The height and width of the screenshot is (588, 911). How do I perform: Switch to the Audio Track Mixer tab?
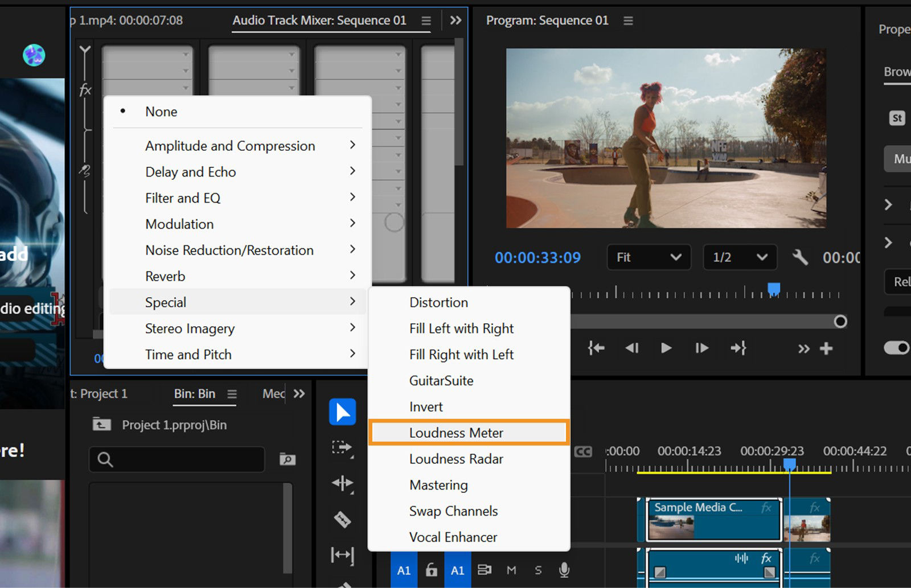(x=319, y=20)
